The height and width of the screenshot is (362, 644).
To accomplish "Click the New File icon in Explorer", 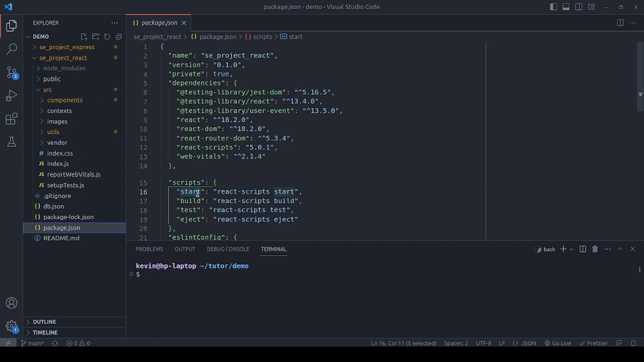I will click(84, 37).
